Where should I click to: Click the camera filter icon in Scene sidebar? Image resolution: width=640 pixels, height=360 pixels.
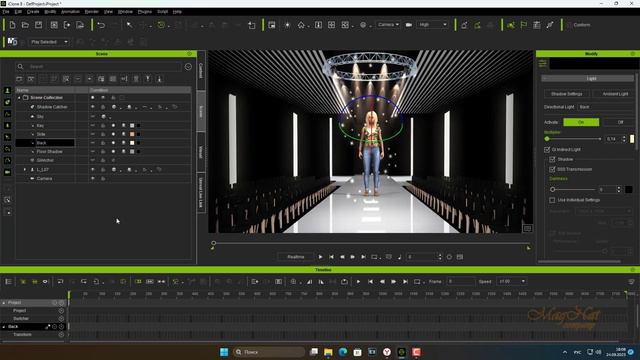(7, 172)
